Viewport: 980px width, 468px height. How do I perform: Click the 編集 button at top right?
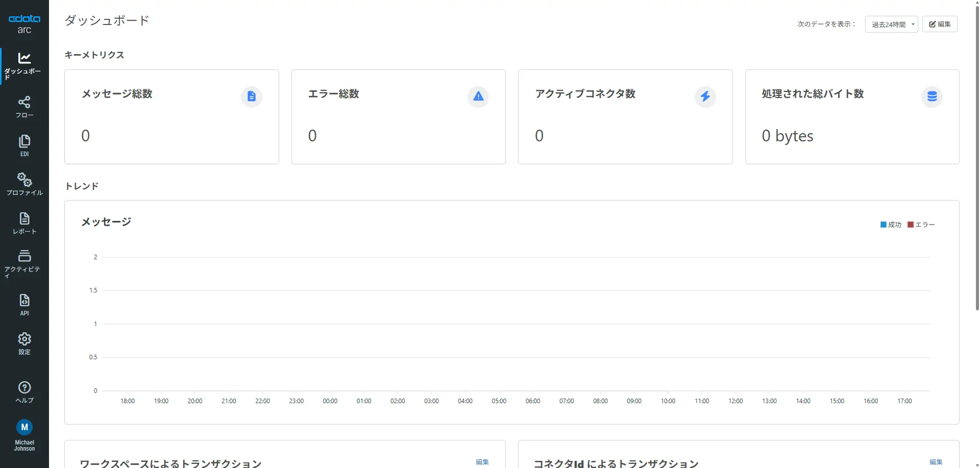tap(940, 24)
